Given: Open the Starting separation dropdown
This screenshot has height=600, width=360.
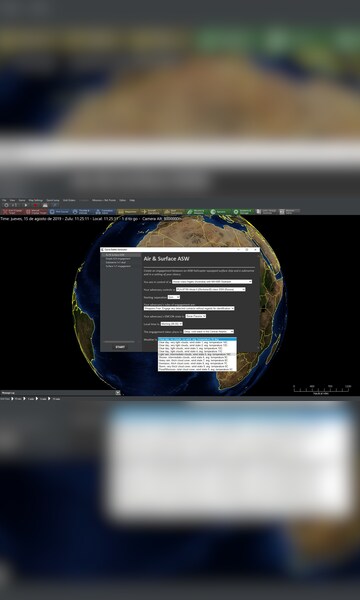Looking at the screenshot, I should [x=174, y=297].
